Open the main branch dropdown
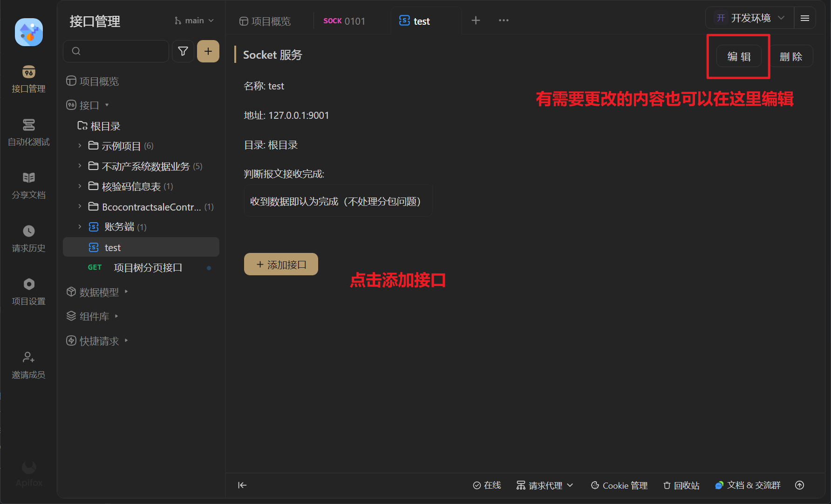This screenshot has width=831, height=504. [194, 21]
